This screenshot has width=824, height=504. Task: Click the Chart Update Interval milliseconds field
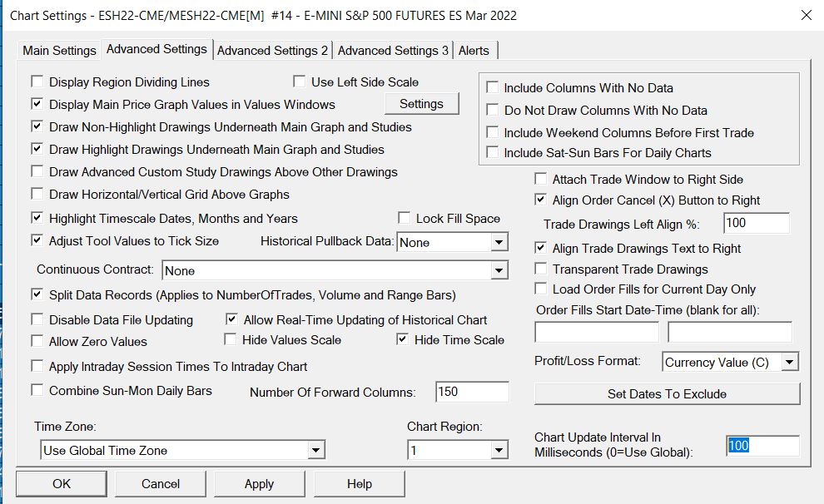point(762,446)
